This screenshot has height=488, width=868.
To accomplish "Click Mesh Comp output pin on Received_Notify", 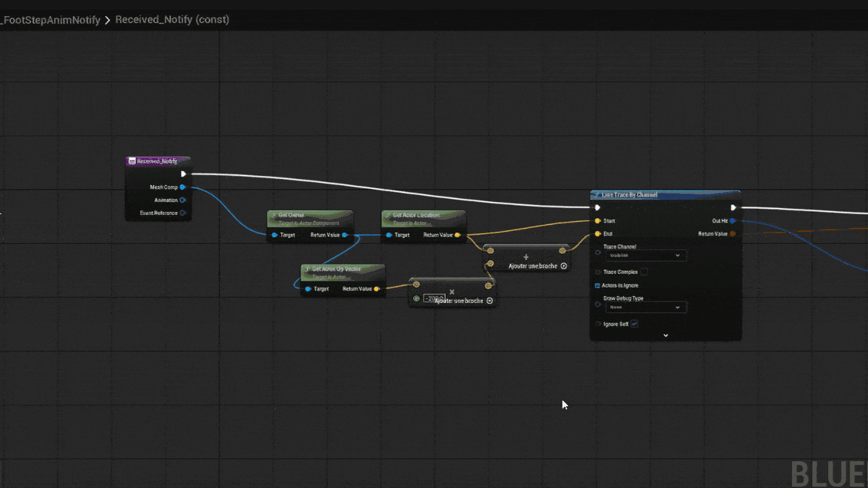I will pos(183,187).
